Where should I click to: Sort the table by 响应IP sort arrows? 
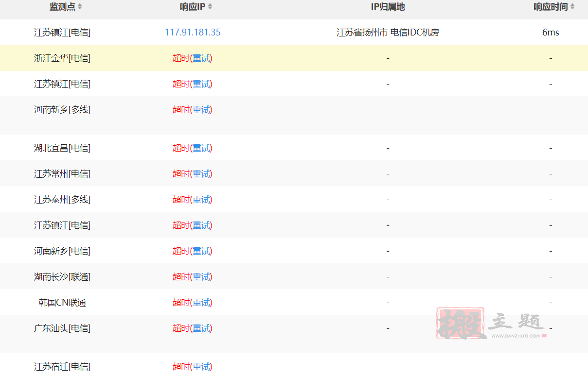coord(210,7)
